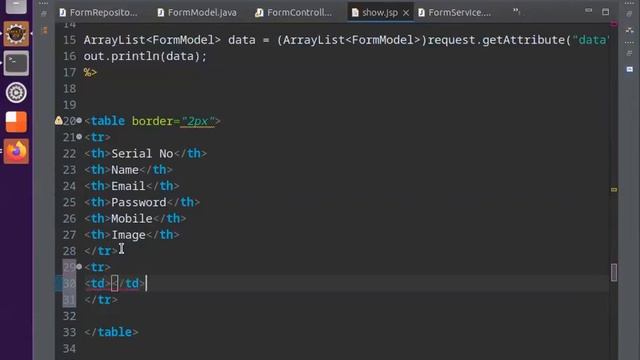Click the red error indicator atop overview ruler

click(613, 24)
